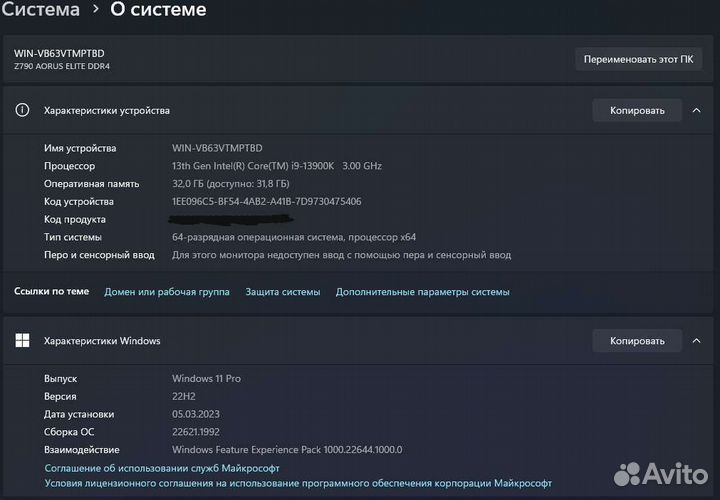Click the Взаимодействие label
Screen dimensions: 720x500
[x=82, y=450]
